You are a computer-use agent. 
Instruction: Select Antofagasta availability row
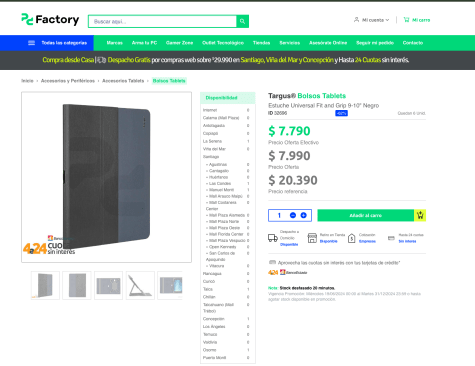click(x=226, y=125)
